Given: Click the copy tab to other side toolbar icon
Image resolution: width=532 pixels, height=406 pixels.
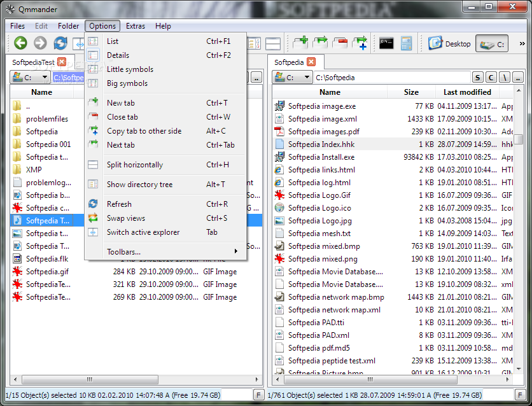Looking at the screenshot, I should tap(360, 43).
